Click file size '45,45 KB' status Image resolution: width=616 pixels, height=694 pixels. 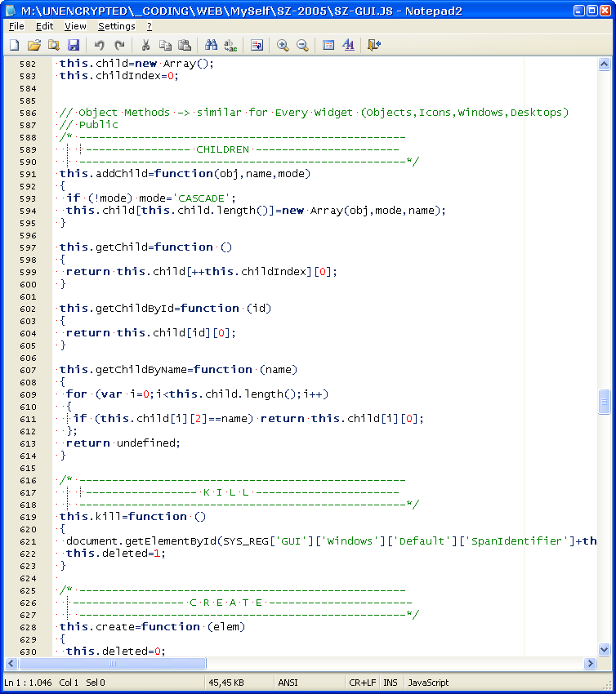[x=226, y=683]
